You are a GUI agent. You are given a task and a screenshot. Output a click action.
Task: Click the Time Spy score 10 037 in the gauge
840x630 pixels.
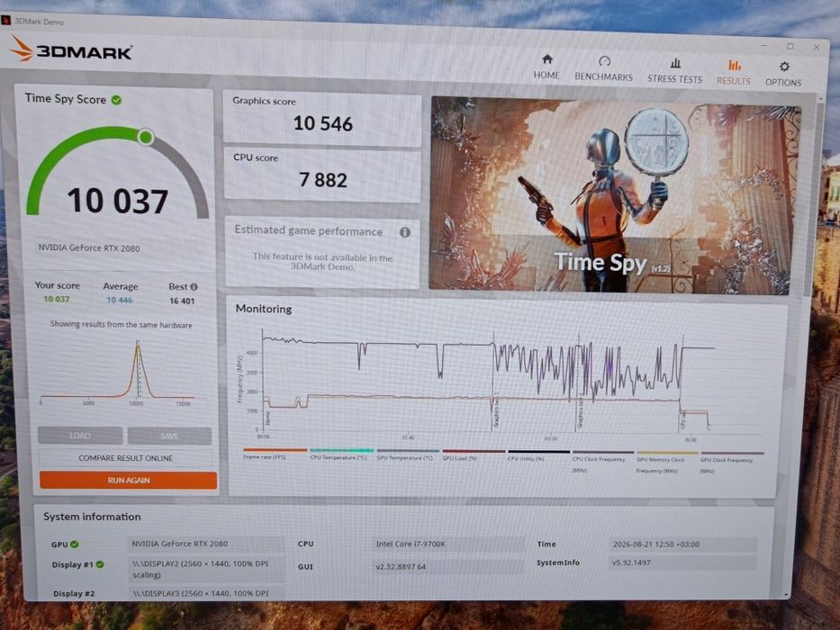(118, 201)
